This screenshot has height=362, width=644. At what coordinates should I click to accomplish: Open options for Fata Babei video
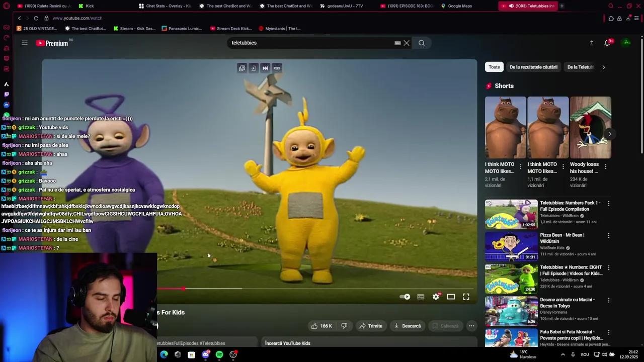609,332
